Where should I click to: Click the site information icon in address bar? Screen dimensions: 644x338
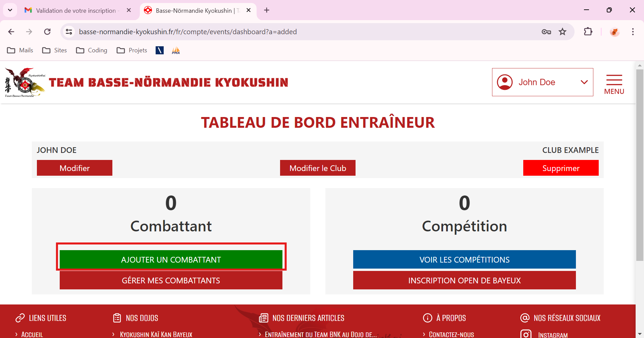click(x=69, y=32)
